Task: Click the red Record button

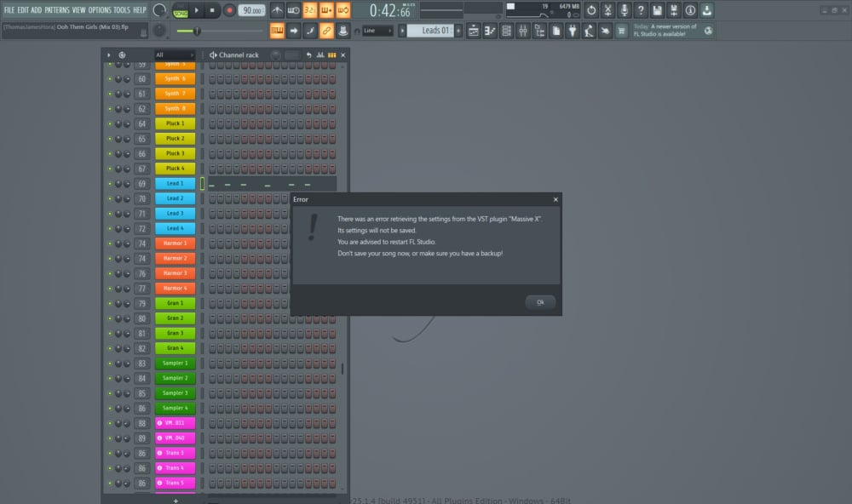Action: [229, 10]
